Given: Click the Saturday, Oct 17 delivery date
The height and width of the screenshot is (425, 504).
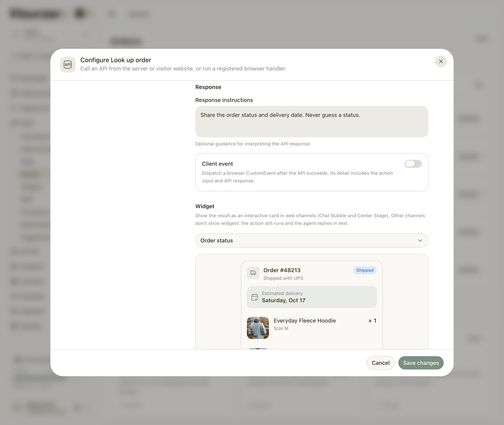Looking at the screenshot, I should pyautogui.click(x=283, y=300).
